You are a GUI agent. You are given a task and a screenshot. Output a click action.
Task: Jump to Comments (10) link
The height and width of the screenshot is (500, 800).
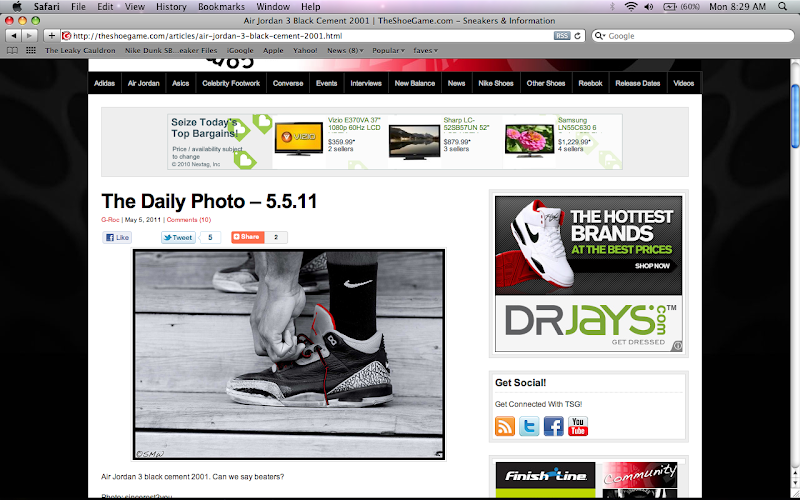click(x=189, y=220)
